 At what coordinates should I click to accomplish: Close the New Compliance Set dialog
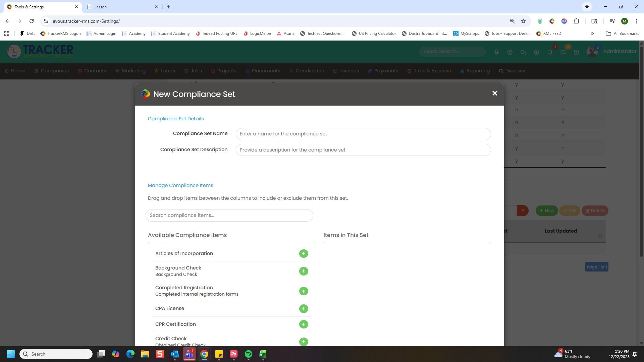(494, 94)
